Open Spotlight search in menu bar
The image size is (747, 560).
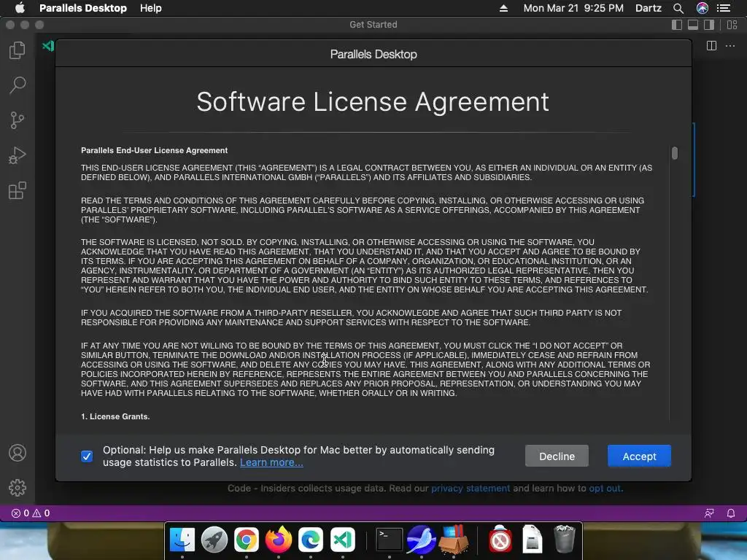tap(678, 8)
